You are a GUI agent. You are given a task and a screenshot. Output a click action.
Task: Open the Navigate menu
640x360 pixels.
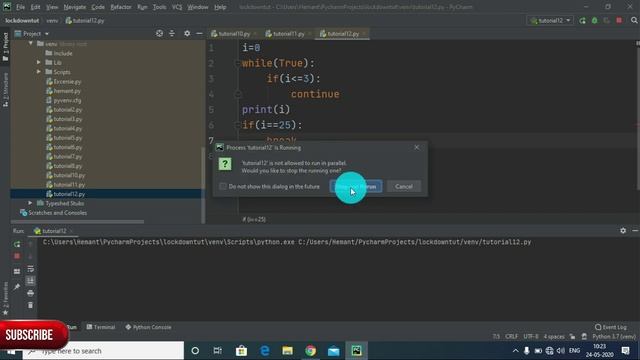[75, 7]
